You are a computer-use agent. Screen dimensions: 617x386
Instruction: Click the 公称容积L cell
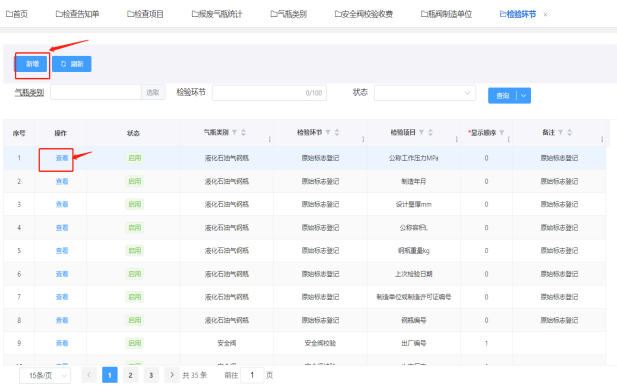pyautogui.click(x=414, y=227)
